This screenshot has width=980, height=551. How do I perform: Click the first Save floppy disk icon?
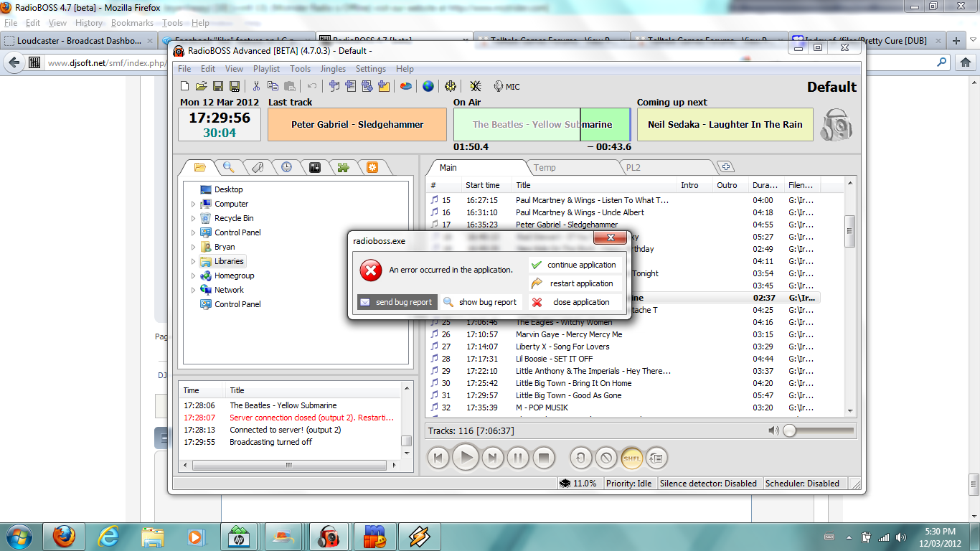coord(218,86)
